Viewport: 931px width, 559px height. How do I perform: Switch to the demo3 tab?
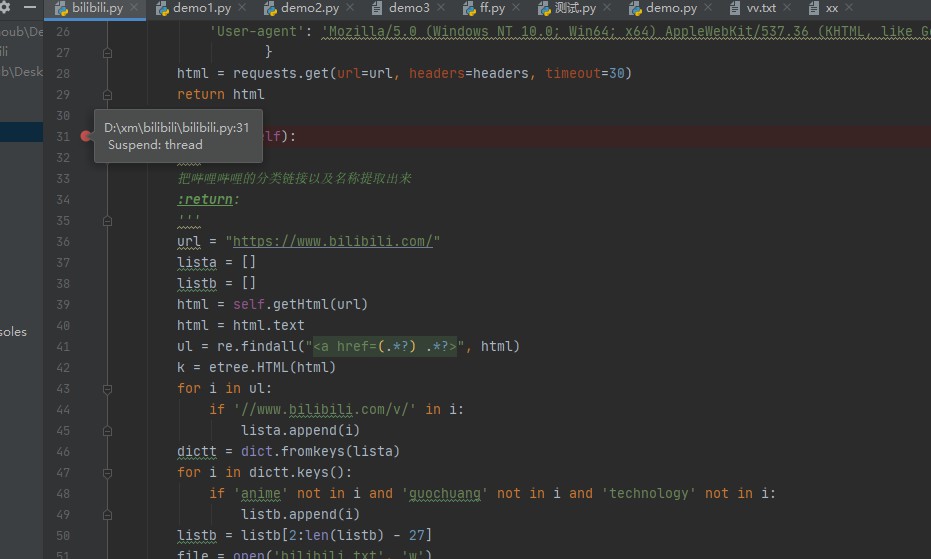point(409,8)
